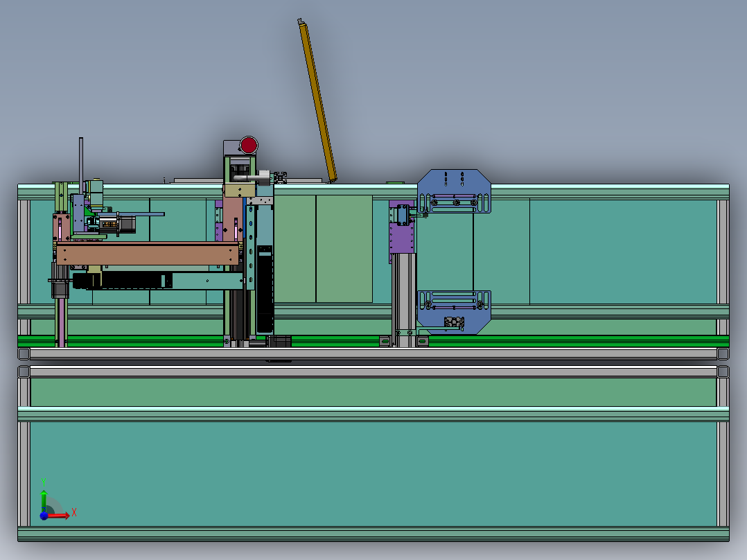The image size is (747, 560).
Task: Select the purple bracket plate on the column
Action: tap(402, 238)
